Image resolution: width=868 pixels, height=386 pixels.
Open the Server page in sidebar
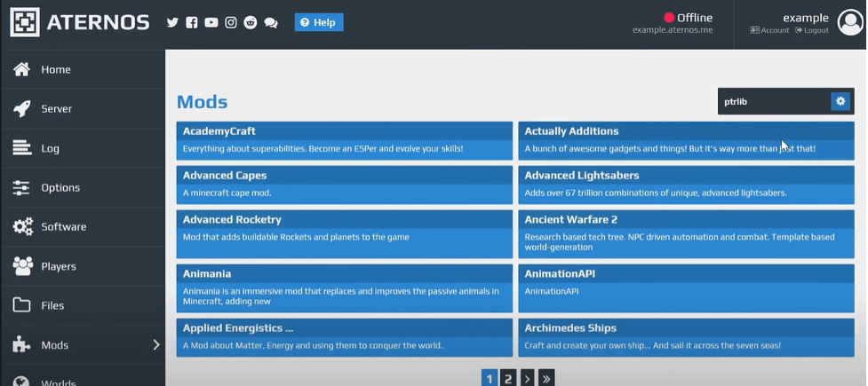[x=83, y=109]
